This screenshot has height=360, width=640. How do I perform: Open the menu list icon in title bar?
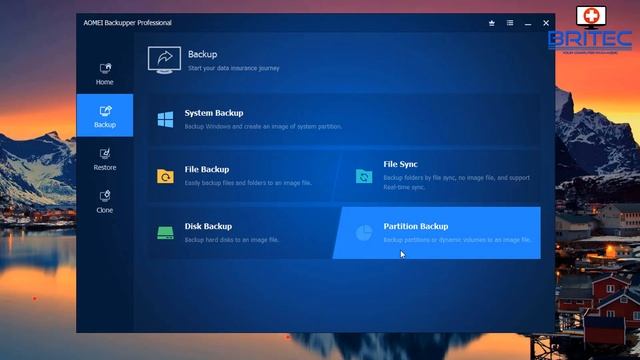[510, 23]
